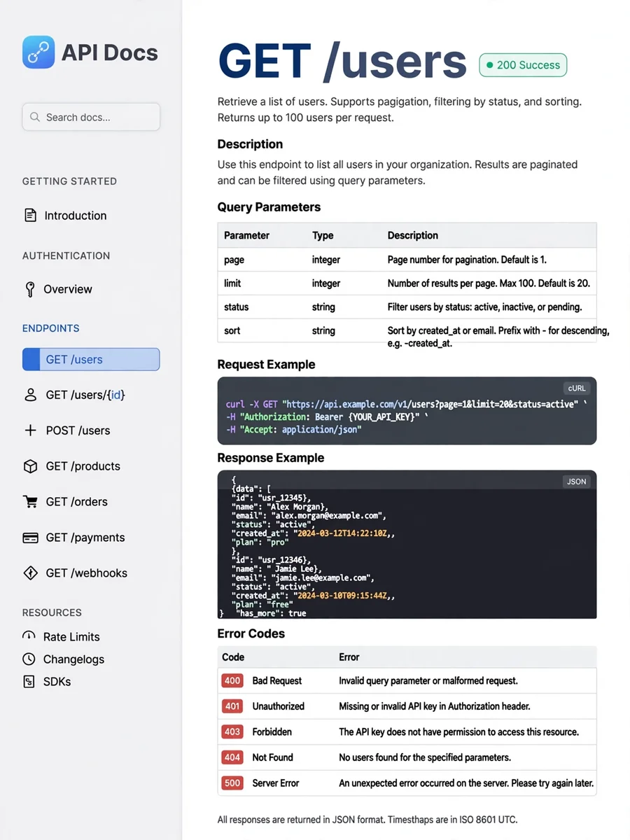Click the 'sort' parameter cell
630x840 pixels.
click(x=232, y=330)
